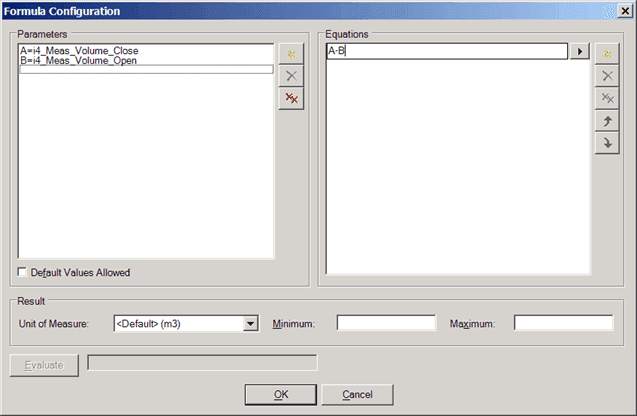Add a new parameter using Parameters star icon
637x416 pixels.
(291, 54)
